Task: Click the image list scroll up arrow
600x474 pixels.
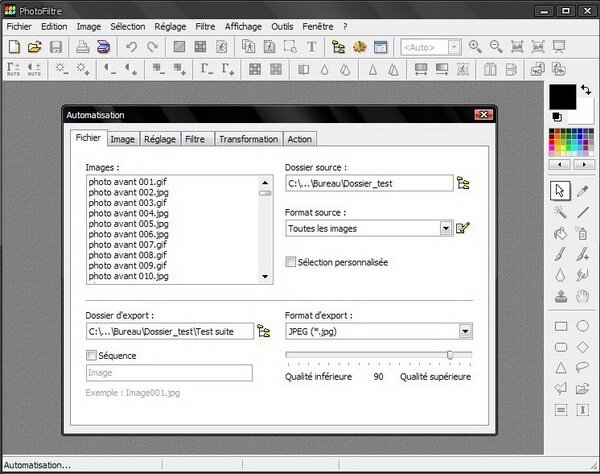Action: tap(265, 182)
